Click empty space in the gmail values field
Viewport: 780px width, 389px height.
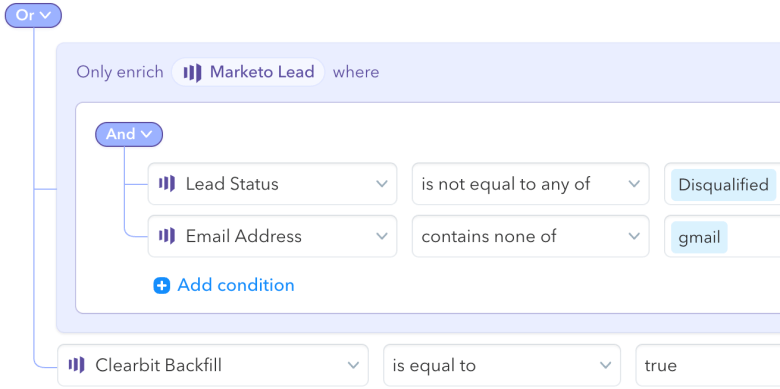(754, 237)
